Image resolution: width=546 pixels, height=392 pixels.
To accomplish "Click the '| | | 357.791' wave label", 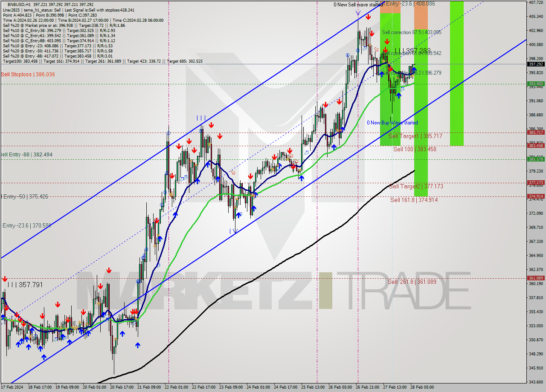I will [x=25, y=284].
